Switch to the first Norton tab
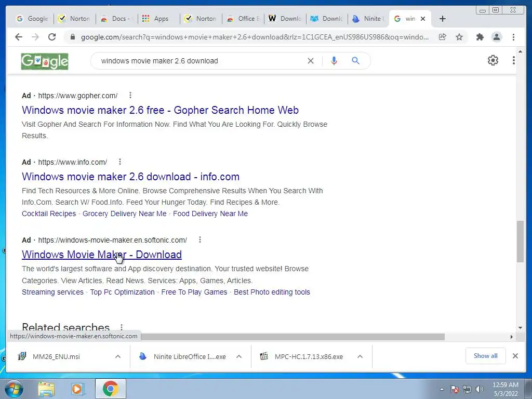The width and height of the screenshot is (532, 399). (x=74, y=19)
